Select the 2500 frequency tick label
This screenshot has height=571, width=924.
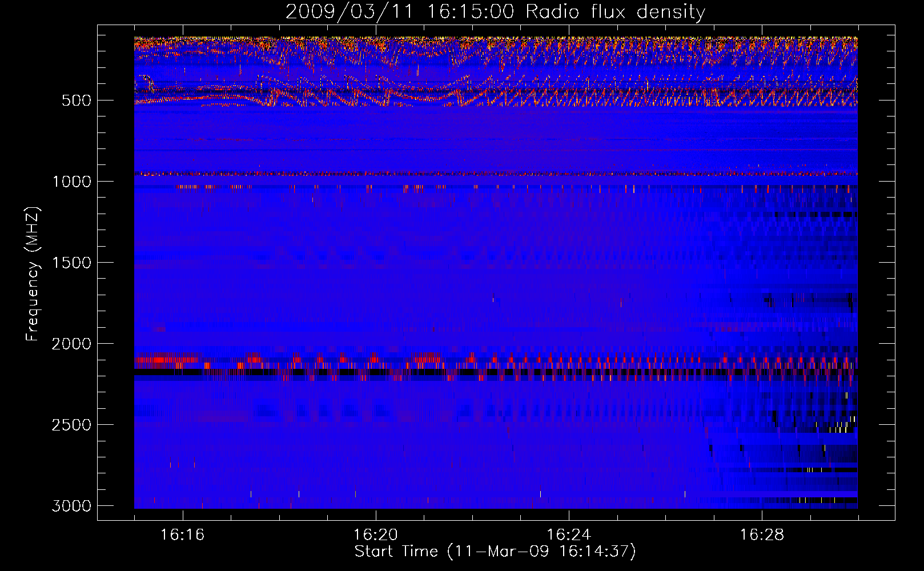tap(71, 425)
